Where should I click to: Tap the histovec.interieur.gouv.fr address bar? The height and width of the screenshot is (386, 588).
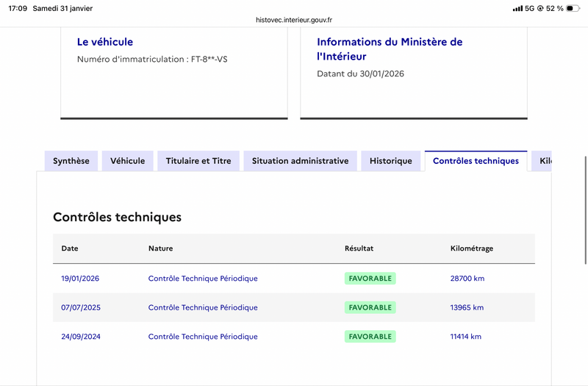click(x=294, y=21)
